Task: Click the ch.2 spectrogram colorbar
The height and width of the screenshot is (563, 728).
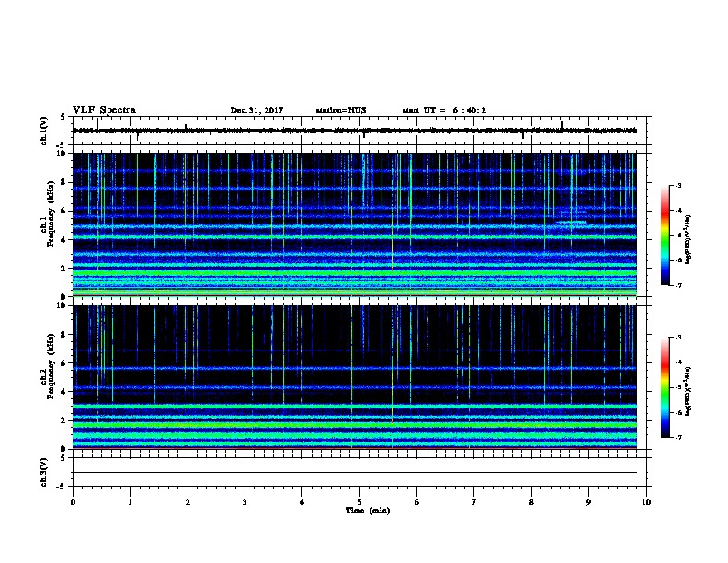Action: 665,387
